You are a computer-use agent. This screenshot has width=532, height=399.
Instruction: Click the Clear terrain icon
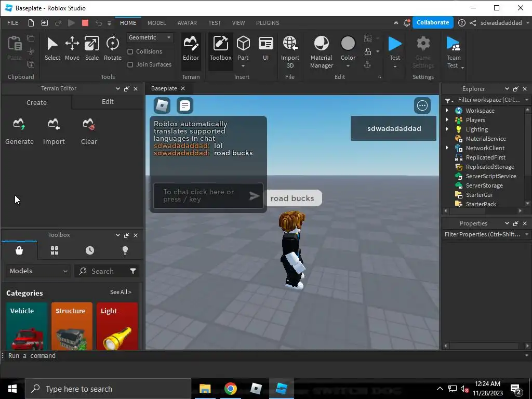pyautogui.click(x=89, y=124)
